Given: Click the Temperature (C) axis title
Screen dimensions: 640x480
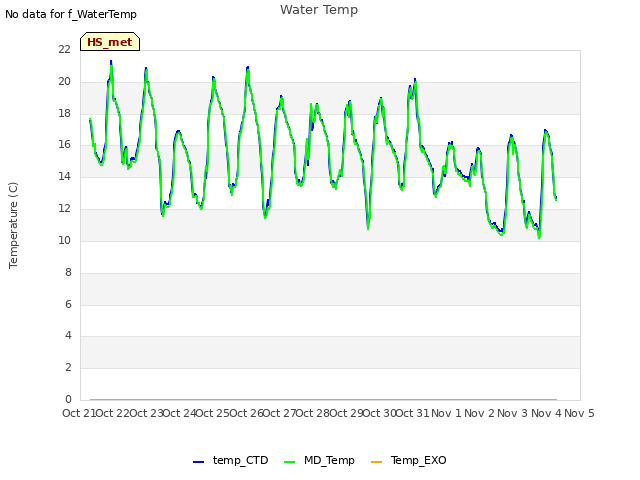Looking at the screenshot, I should (x=13, y=225).
